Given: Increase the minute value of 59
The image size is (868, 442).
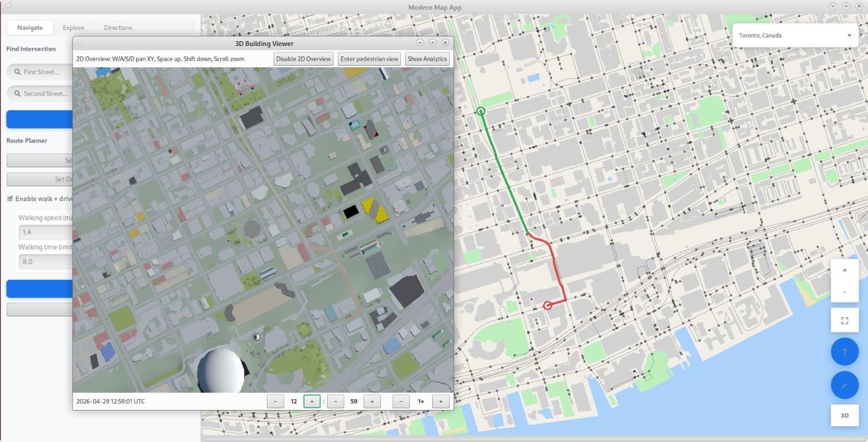Looking at the screenshot, I should [372, 401].
